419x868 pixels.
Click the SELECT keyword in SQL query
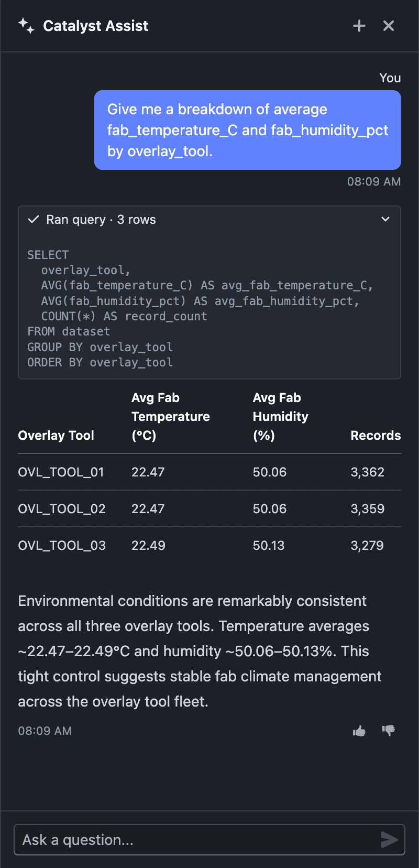tap(48, 255)
